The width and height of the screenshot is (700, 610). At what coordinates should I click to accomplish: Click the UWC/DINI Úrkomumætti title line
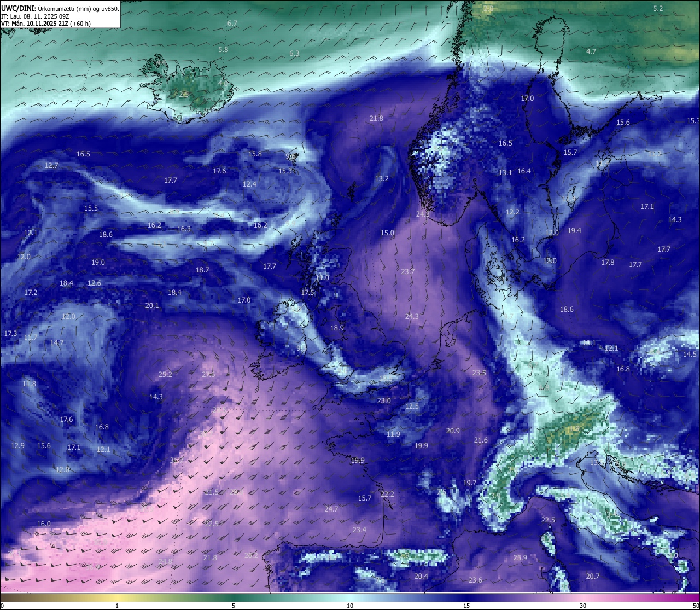[60, 8]
